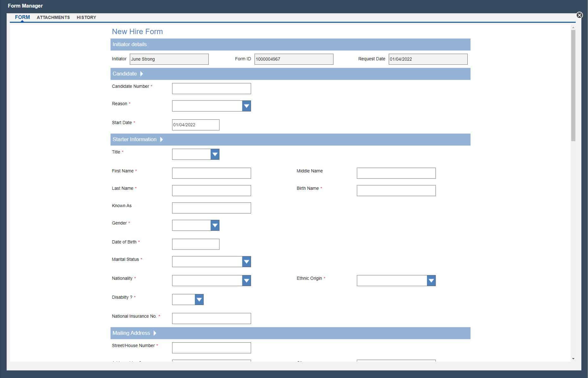Open the Title dropdown list

(x=215, y=154)
